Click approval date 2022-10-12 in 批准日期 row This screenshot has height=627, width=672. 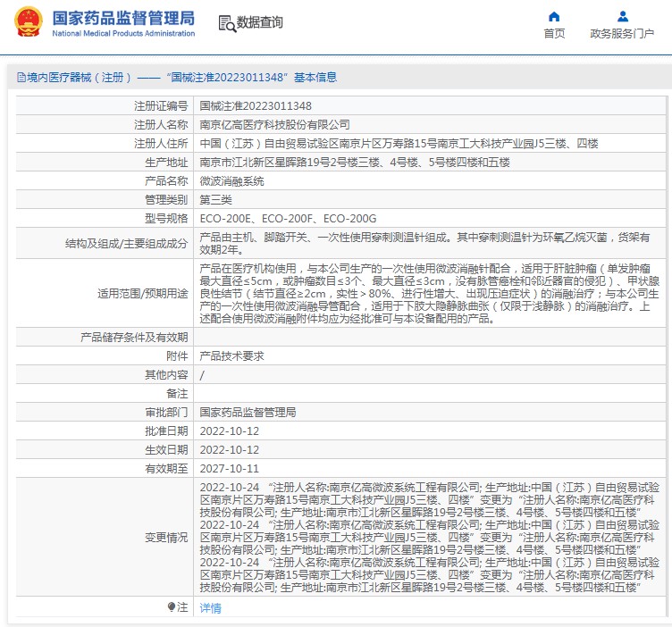click(229, 431)
